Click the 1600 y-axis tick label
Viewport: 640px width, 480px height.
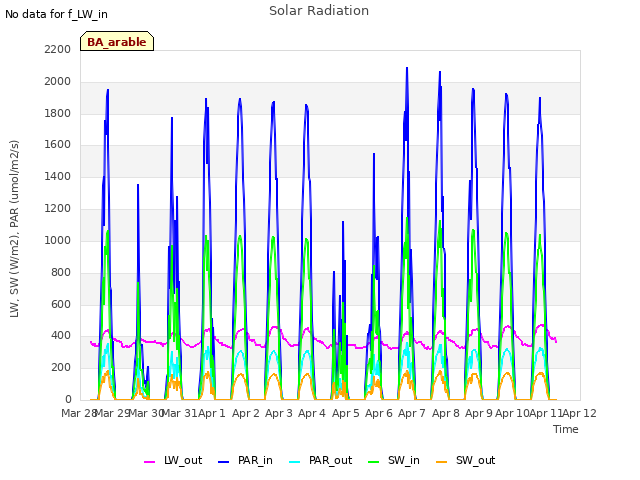tap(58, 144)
